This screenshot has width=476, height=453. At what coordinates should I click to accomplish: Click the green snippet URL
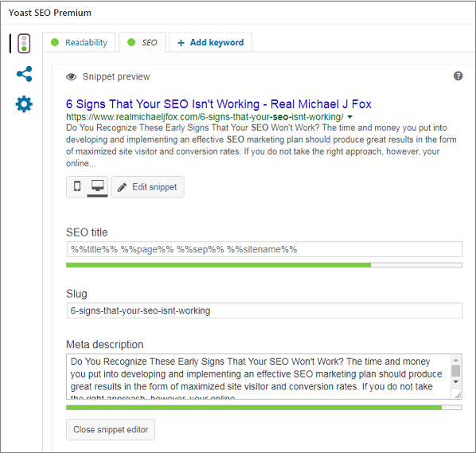click(x=205, y=117)
